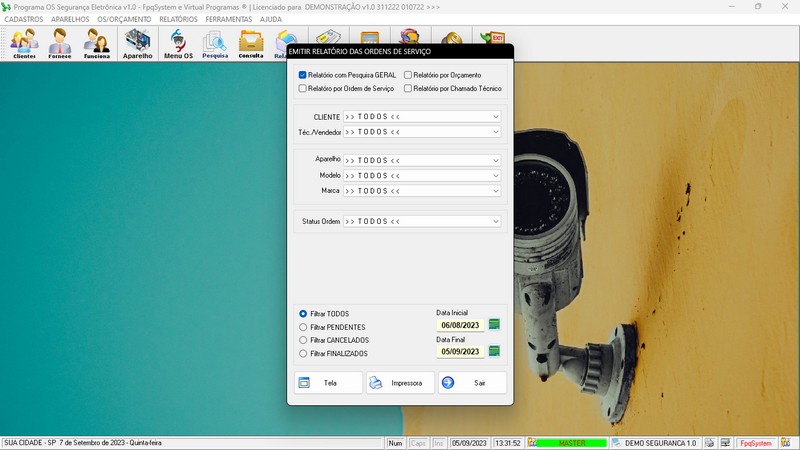Open the Clientes toolbar icon
The height and width of the screenshot is (450, 800).
click(24, 43)
